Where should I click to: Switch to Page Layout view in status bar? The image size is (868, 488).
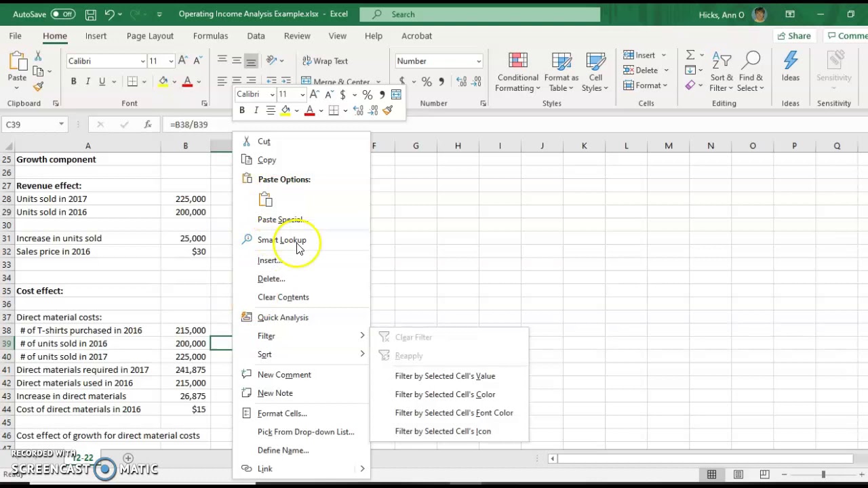pos(738,474)
